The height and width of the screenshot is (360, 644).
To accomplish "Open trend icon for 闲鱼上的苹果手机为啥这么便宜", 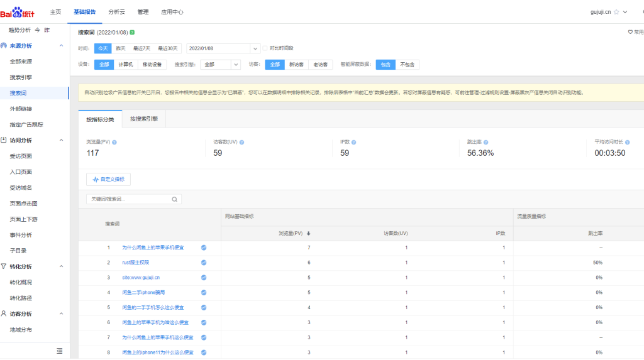I will point(204,322).
